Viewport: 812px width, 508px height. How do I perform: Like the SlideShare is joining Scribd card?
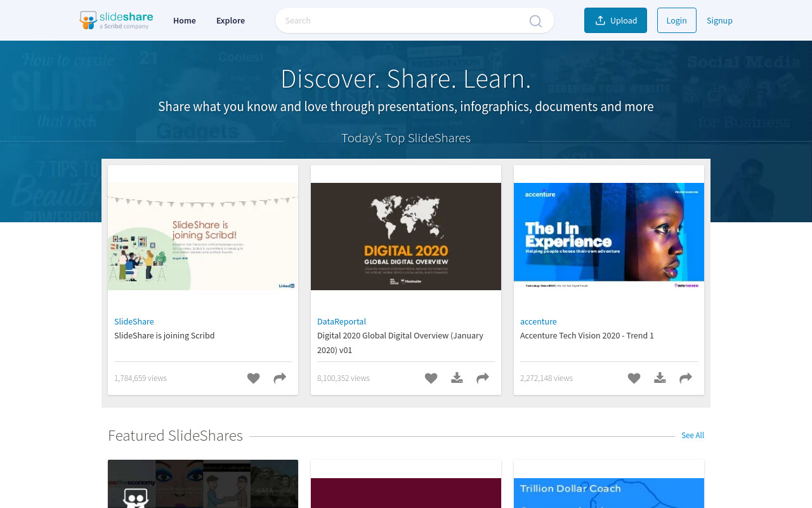click(x=253, y=378)
